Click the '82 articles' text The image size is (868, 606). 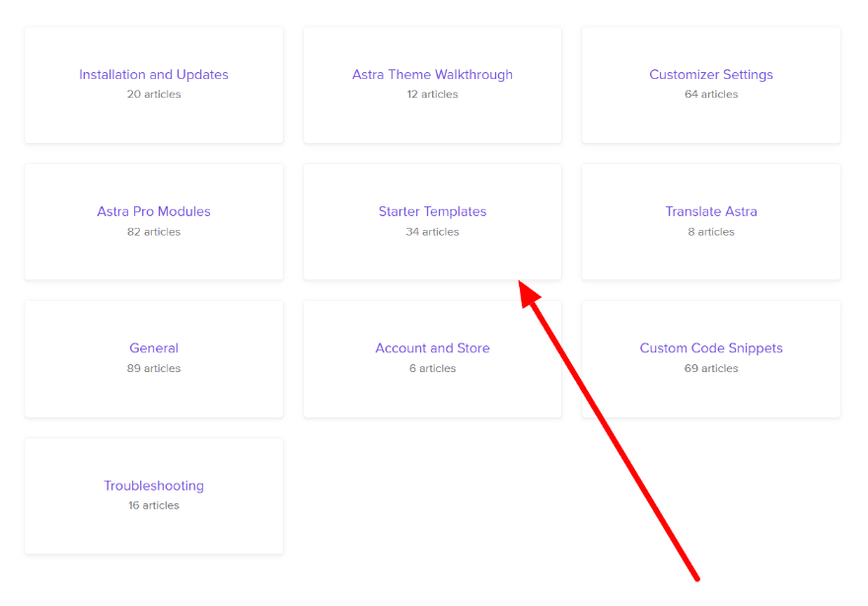(x=154, y=232)
